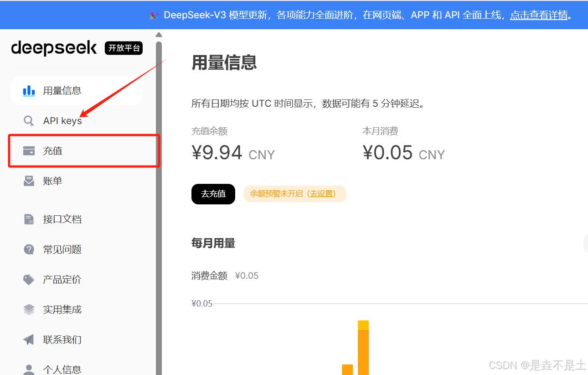Click the ¥0.05 chart axis label
Screen dimensions: 588x375
tap(202, 303)
